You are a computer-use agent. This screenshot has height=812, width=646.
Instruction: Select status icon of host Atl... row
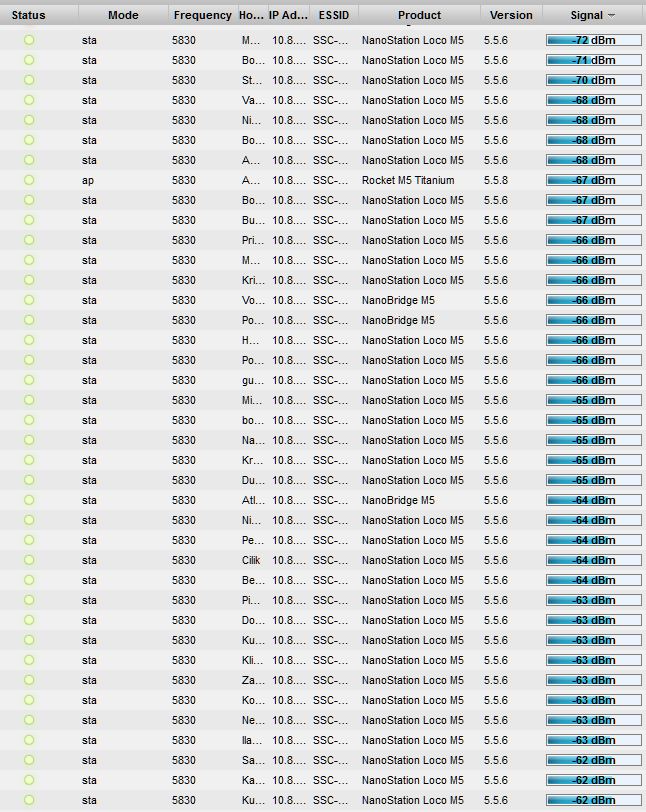coord(29,500)
